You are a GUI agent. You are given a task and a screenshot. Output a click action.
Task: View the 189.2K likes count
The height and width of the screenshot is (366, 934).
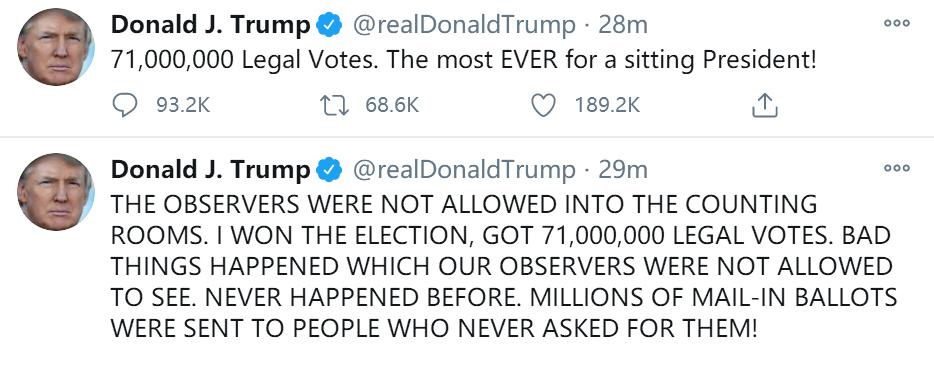coord(607,106)
